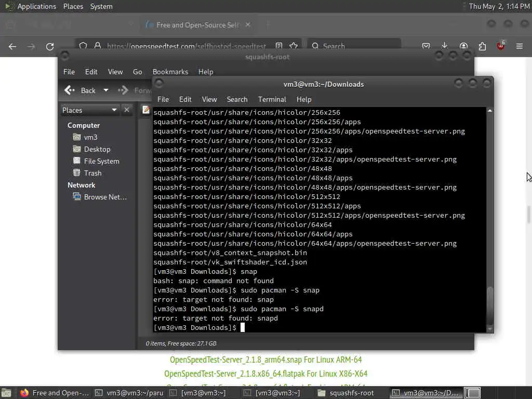Bookmark this page with the star icon
This screenshot has width=532, height=399.
294,46
